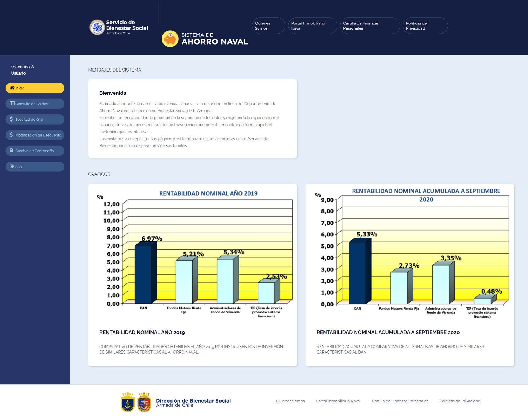Click the dollar icon beside Solicitud de Giro
The height and width of the screenshot is (420, 528).
(x=11, y=119)
